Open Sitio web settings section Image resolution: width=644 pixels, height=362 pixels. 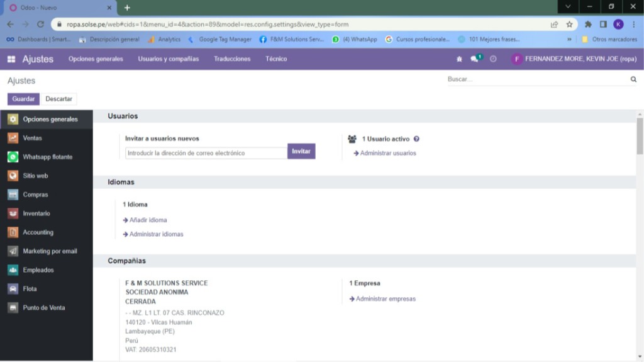click(x=47, y=176)
